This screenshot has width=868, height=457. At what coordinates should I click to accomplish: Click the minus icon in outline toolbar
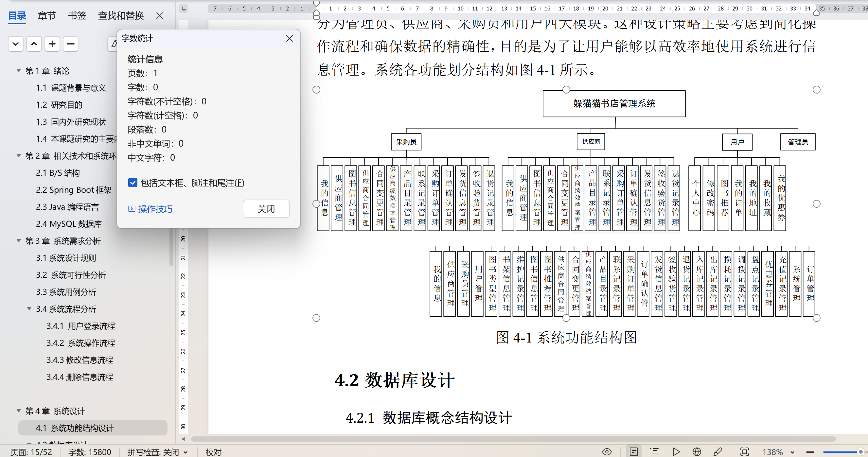[x=70, y=44]
